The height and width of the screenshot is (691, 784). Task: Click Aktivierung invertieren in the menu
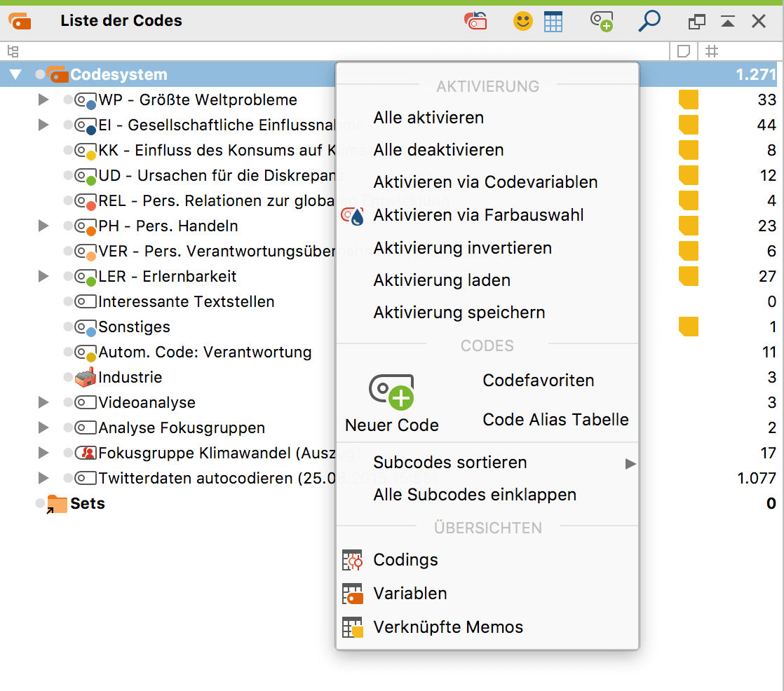tap(461, 248)
